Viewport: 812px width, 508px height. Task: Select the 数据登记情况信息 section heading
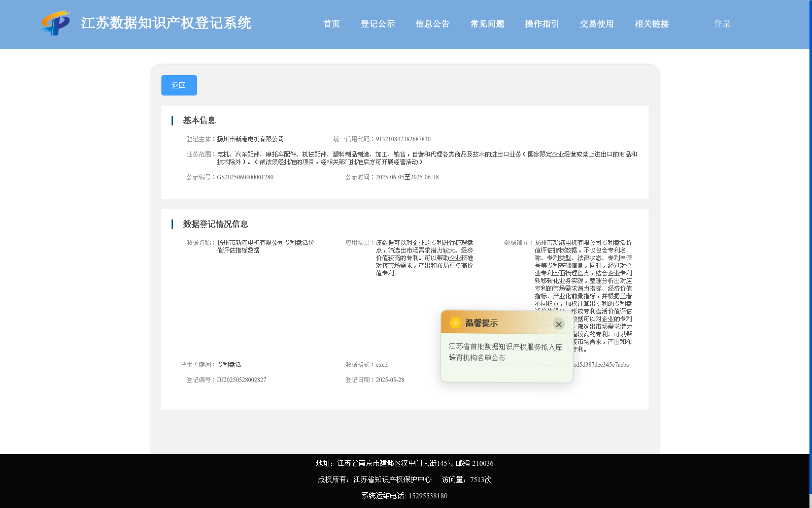click(216, 224)
